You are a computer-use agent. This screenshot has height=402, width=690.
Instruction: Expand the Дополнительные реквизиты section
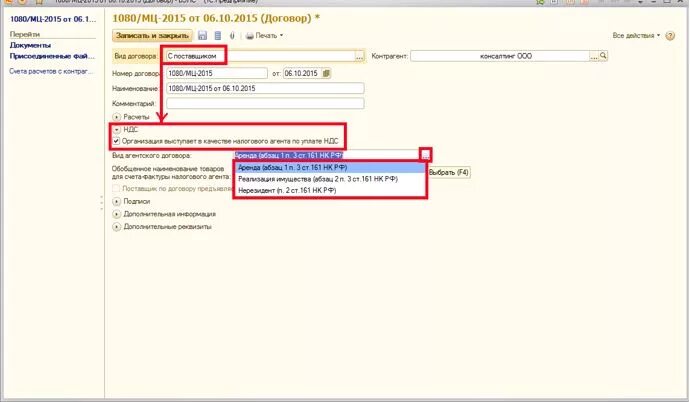(x=117, y=227)
